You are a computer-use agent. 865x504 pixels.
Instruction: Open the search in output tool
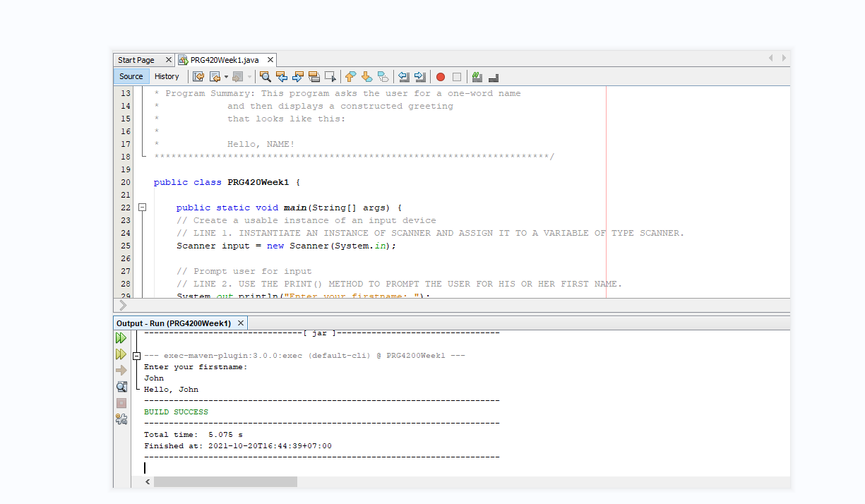(121, 386)
